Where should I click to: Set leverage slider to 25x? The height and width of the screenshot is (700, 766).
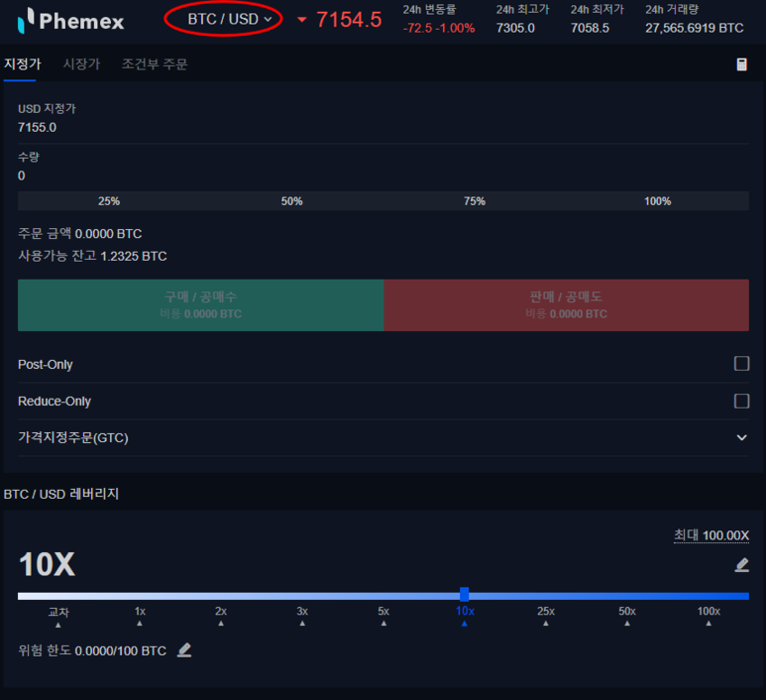[546, 616]
